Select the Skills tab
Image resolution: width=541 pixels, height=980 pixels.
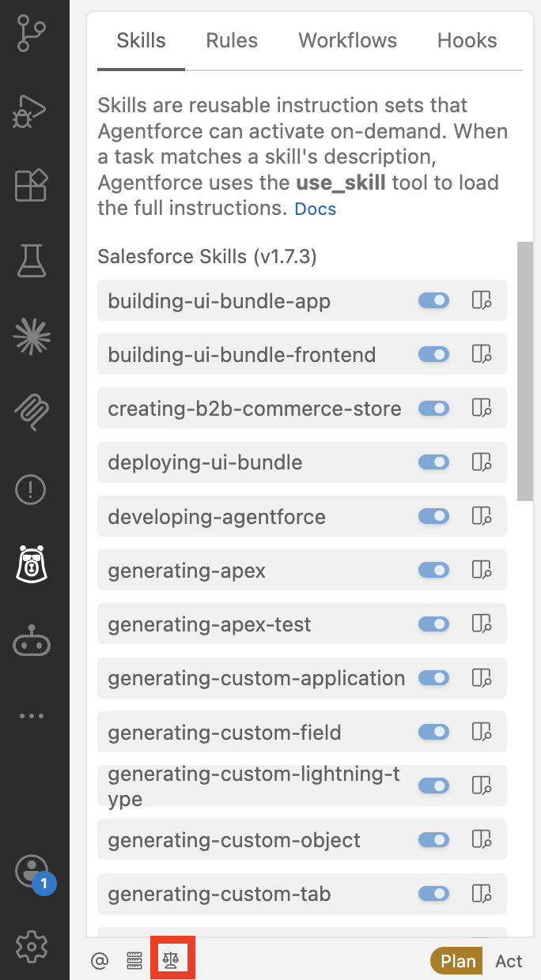click(141, 41)
